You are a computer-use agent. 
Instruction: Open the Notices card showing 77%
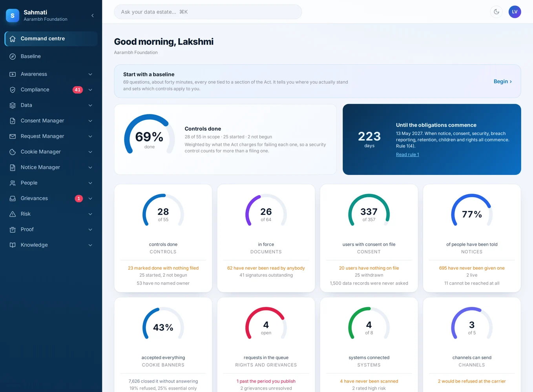472,238
